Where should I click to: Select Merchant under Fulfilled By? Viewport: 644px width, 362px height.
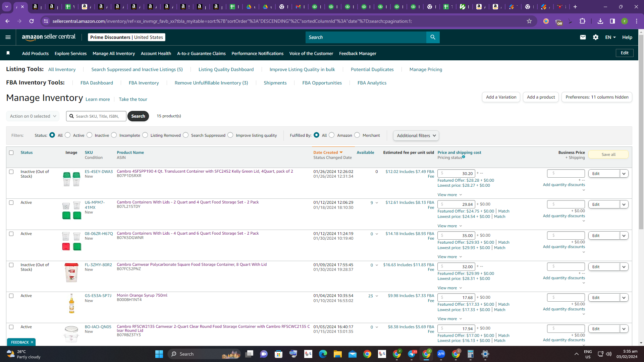point(357,135)
